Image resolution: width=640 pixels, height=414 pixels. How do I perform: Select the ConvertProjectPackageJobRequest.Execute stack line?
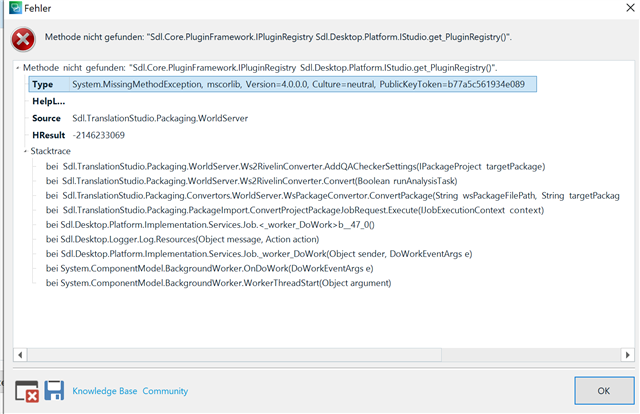pyautogui.click(x=300, y=211)
